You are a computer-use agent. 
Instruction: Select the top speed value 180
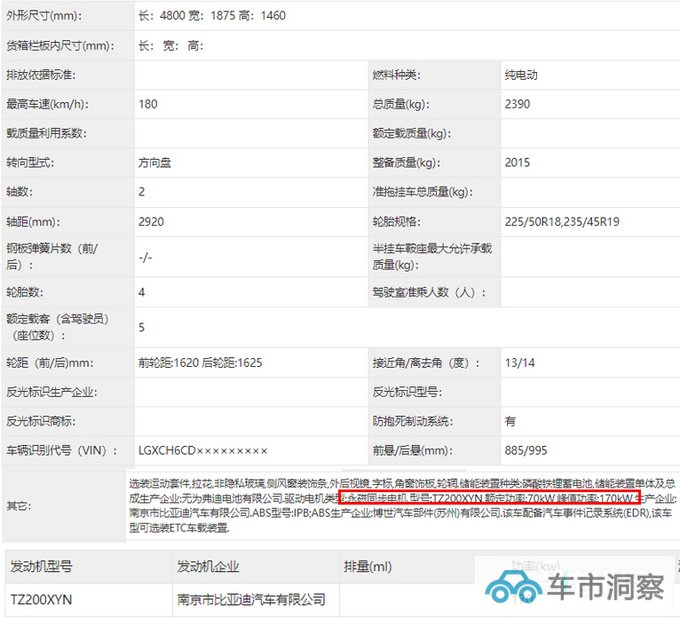148,104
